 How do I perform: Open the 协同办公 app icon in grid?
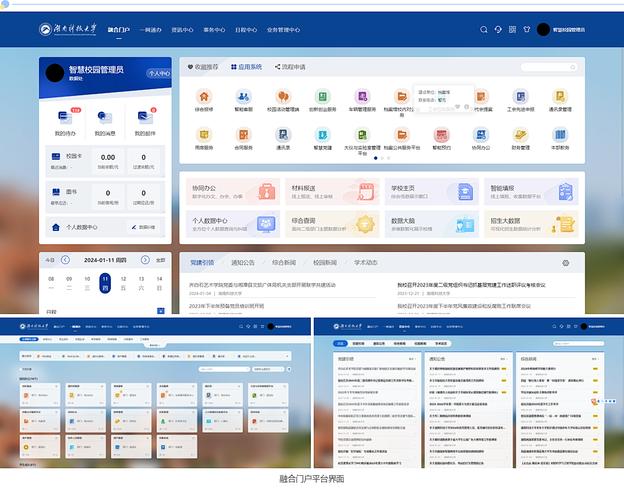(481, 135)
